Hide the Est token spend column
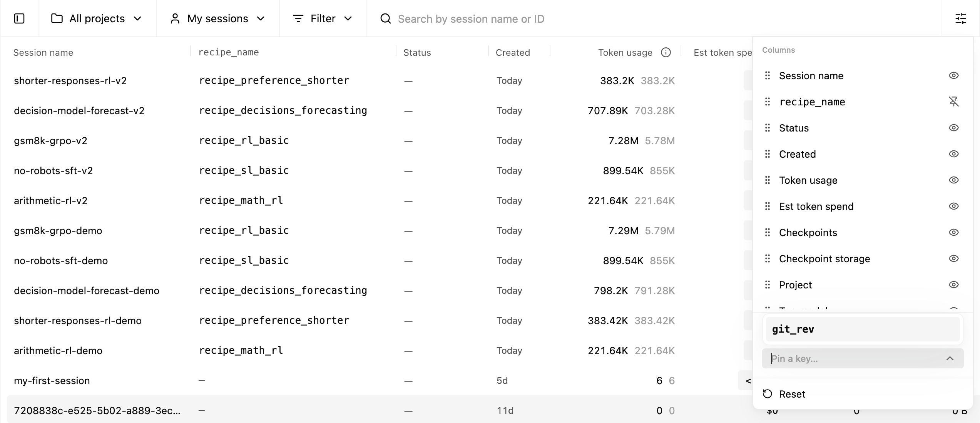The image size is (980, 423). pos(953,206)
